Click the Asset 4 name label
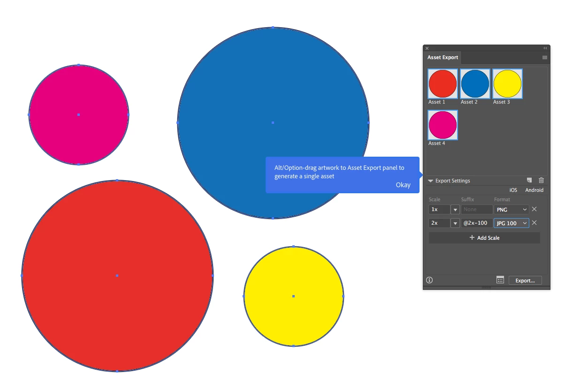Screen dimensions: 588x387 pyautogui.click(x=436, y=143)
